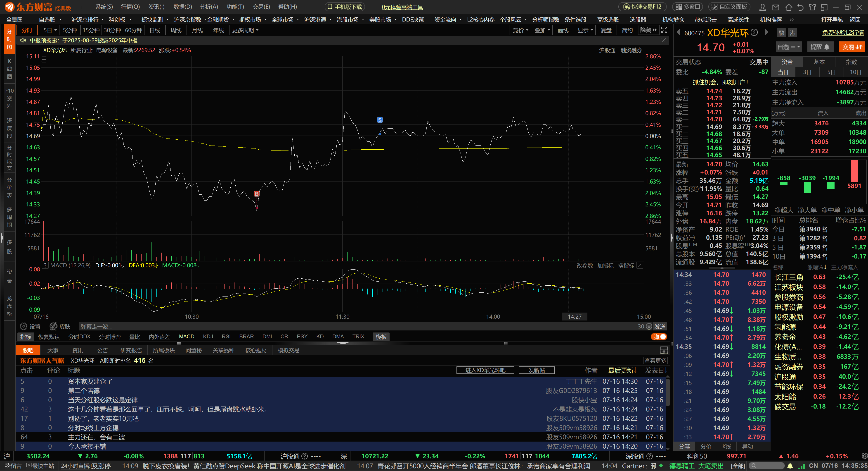The height and width of the screenshot is (471, 868).
Task: Switch chart to 日线 period
Action: pos(155,30)
